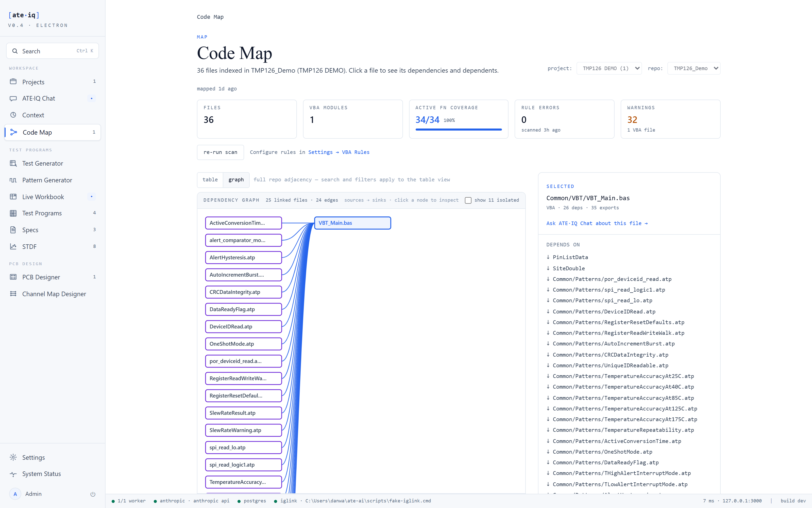Click the Code Map branch icon

click(x=13, y=132)
